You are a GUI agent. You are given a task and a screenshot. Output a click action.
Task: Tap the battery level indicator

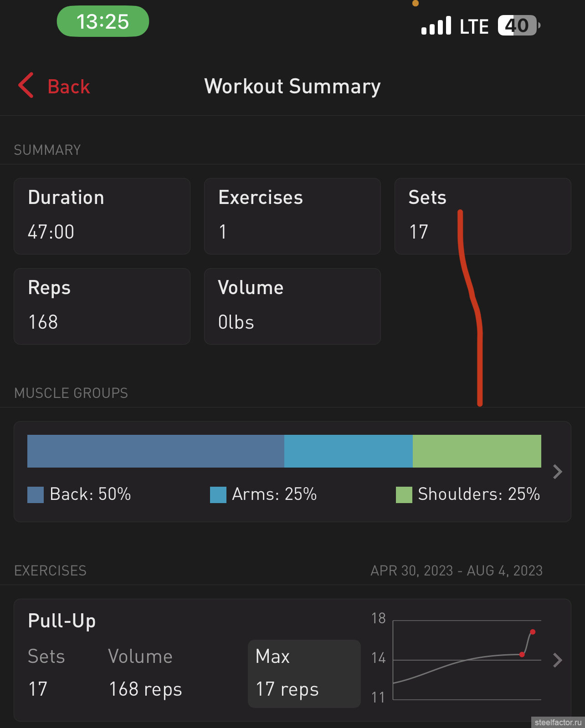[x=518, y=25]
